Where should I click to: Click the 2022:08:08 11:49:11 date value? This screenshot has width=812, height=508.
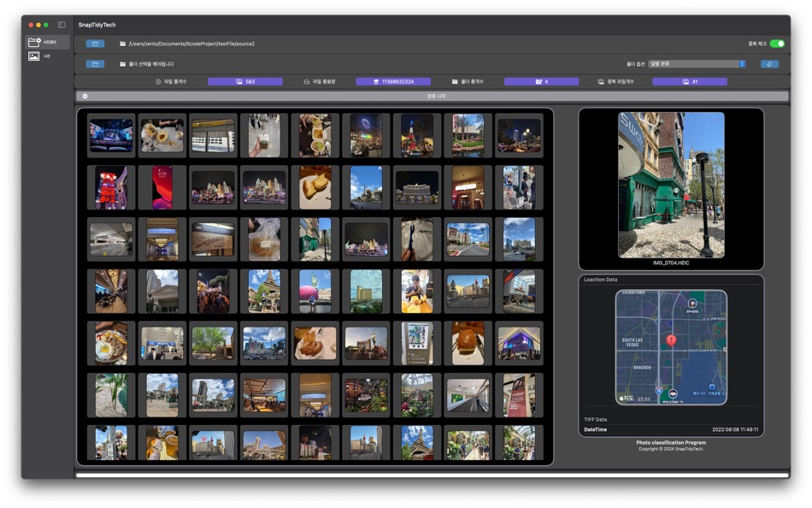pos(735,429)
